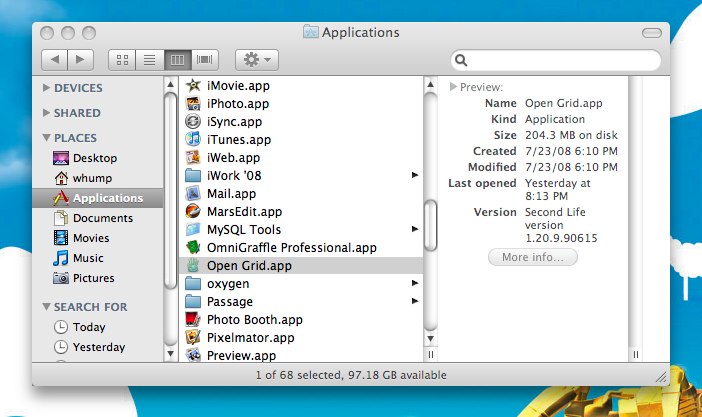This screenshot has width=702, height=417.
Task: Switch to icon view
Action: 122,60
